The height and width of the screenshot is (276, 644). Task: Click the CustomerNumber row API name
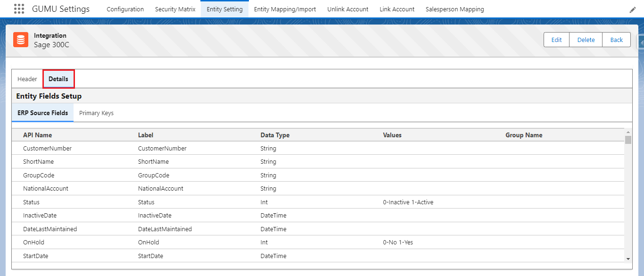[47, 148]
